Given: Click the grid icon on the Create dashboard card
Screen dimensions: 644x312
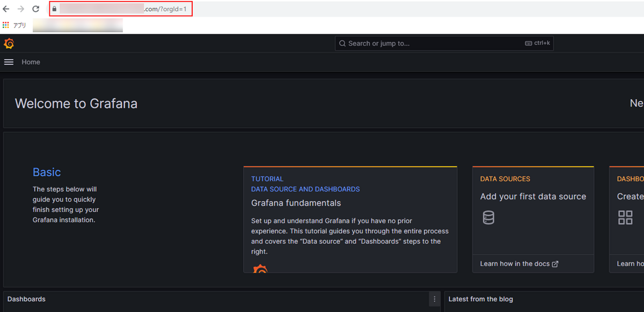Looking at the screenshot, I should click(625, 217).
